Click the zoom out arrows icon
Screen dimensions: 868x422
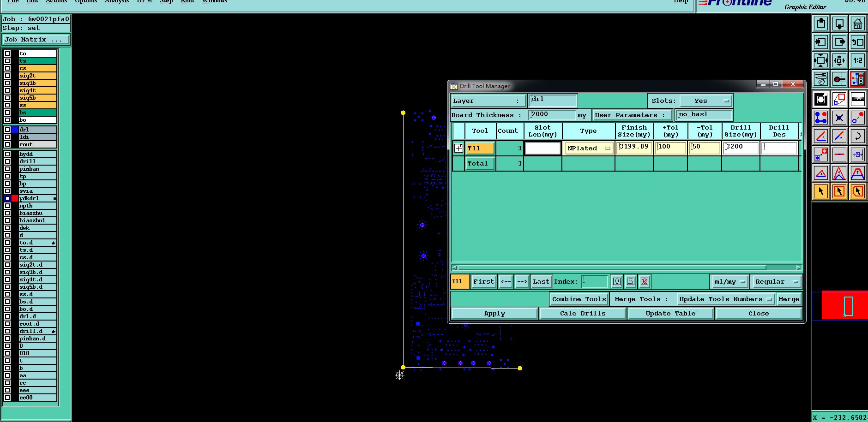pos(839,60)
